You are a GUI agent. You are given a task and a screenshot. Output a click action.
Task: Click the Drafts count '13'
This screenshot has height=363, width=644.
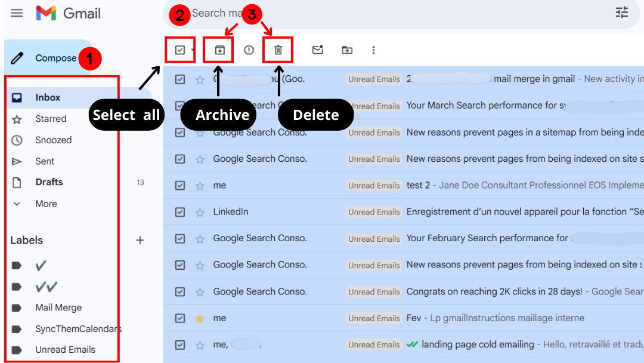141,183
